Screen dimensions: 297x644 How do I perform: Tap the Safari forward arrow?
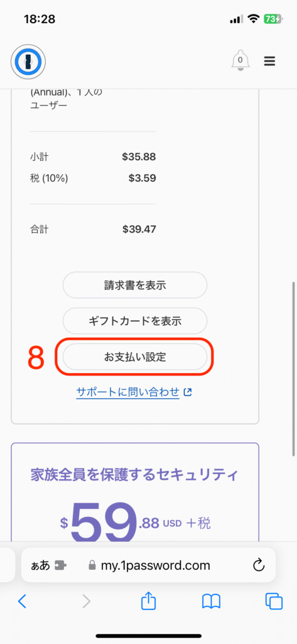coord(86,601)
